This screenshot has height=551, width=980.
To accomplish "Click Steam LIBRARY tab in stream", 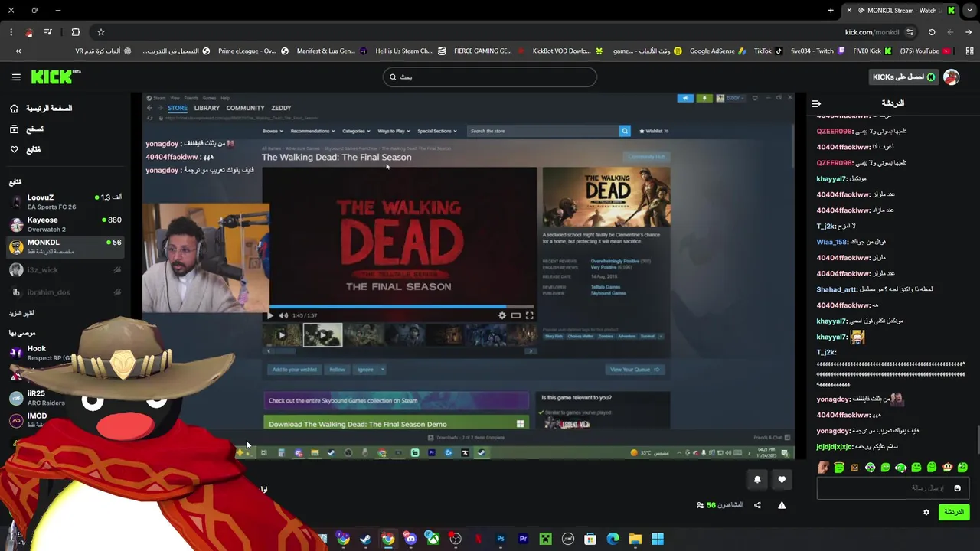I will (x=207, y=108).
